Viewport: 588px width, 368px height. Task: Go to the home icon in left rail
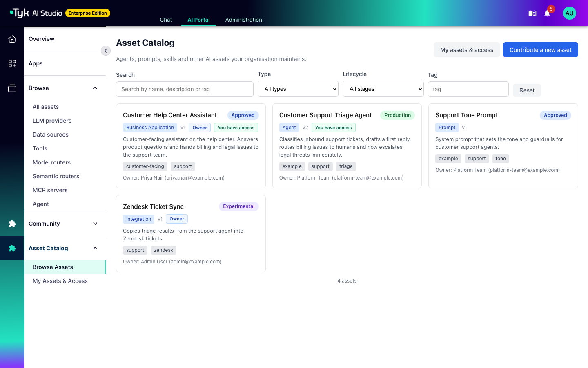[12, 39]
